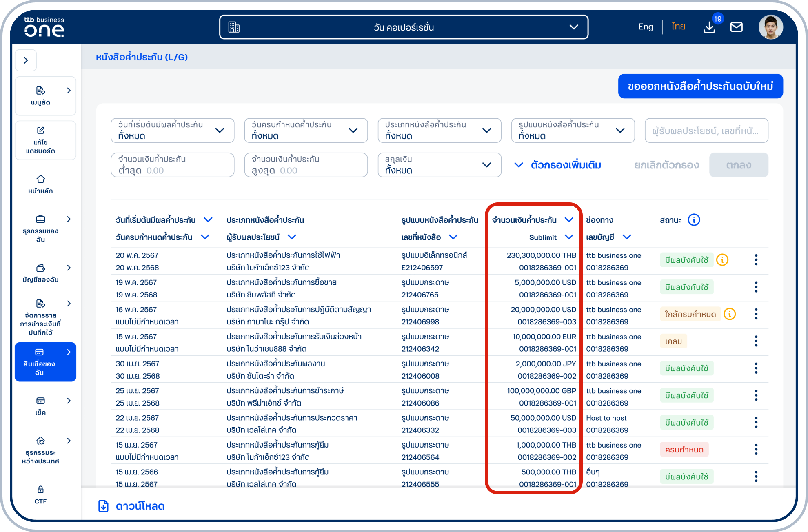The height and width of the screenshot is (532, 808).
Task: Open บัญชีของฉัน menu in sidebar
Action: point(40,273)
